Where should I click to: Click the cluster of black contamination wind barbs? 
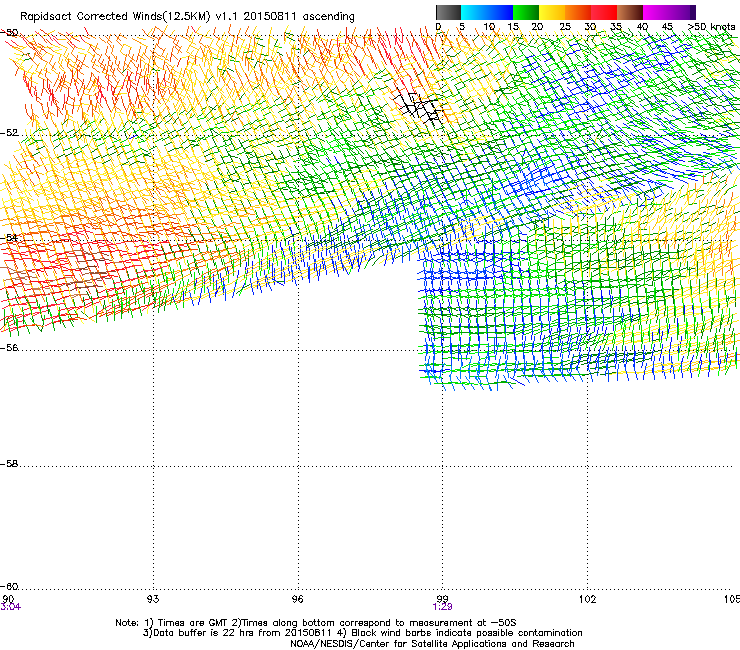pos(419,108)
